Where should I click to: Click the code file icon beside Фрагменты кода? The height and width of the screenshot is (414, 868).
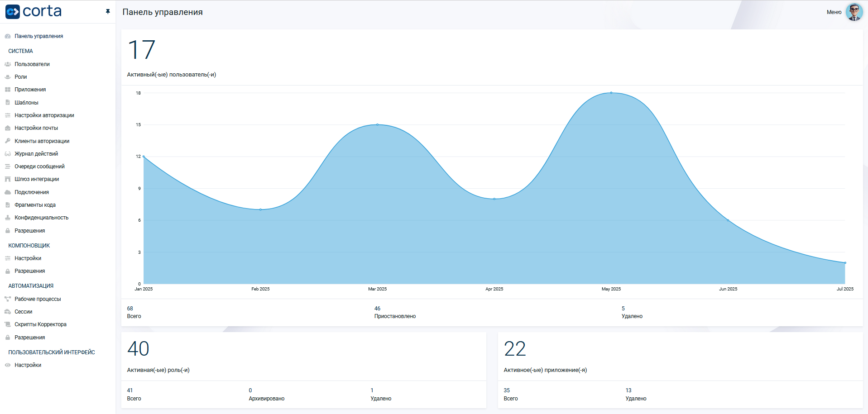point(8,205)
